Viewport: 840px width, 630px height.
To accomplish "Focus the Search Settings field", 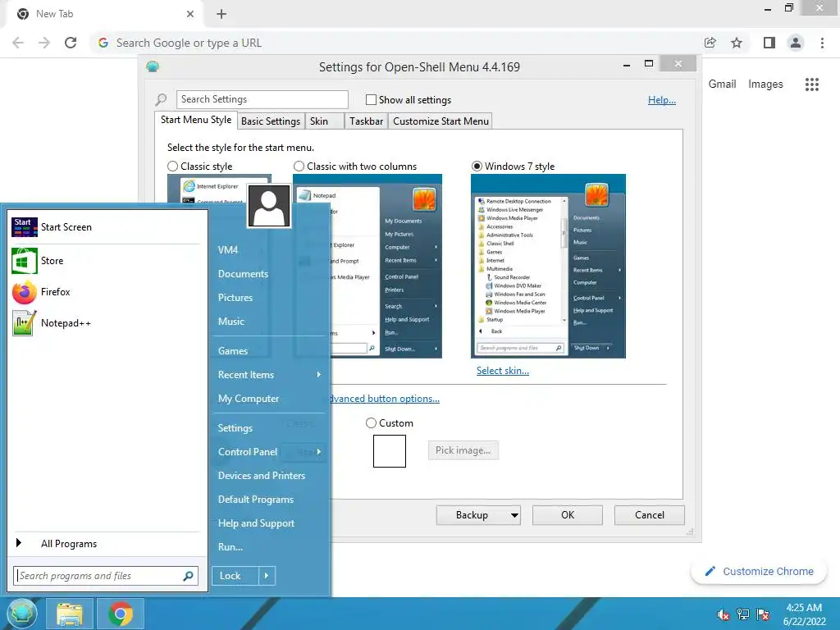I will [262, 99].
